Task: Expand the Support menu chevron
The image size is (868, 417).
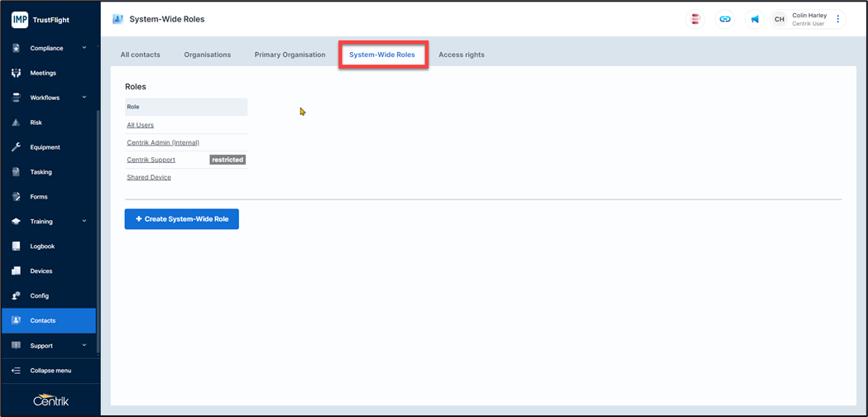Action: (84, 345)
